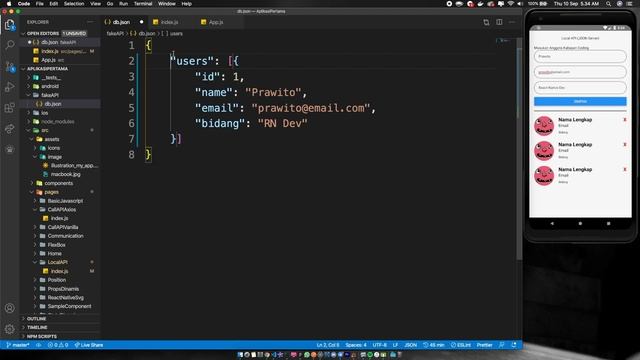This screenshot has width=640, height=360.
Task: Open macbook.jpg in the file tree
Action: point(65,174)
